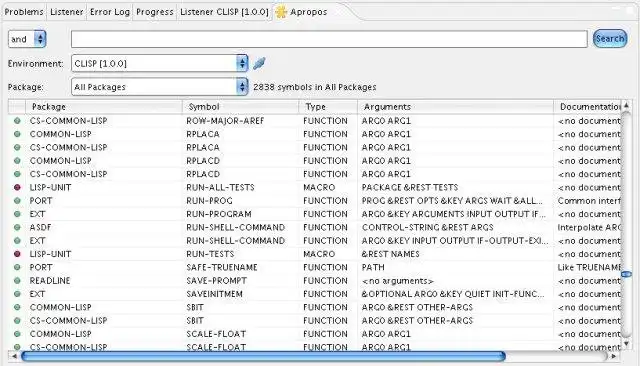Click the horizontal scrollbar right arrow

613,356
